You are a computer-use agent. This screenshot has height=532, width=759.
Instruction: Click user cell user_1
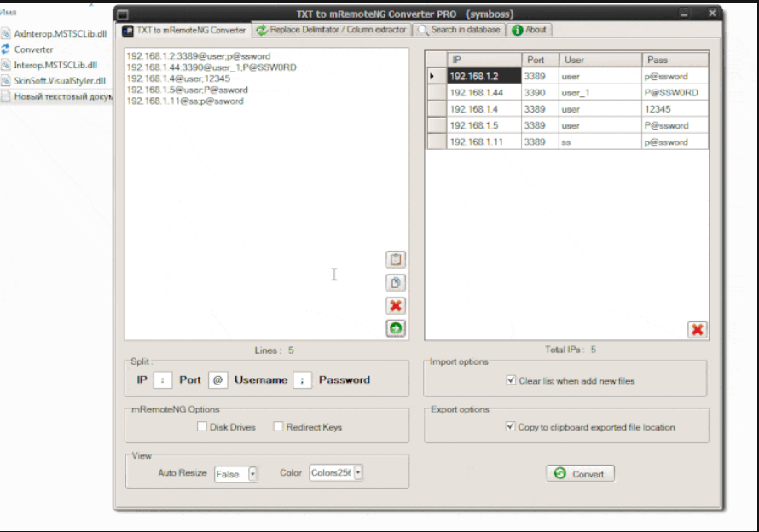(600, 92)
